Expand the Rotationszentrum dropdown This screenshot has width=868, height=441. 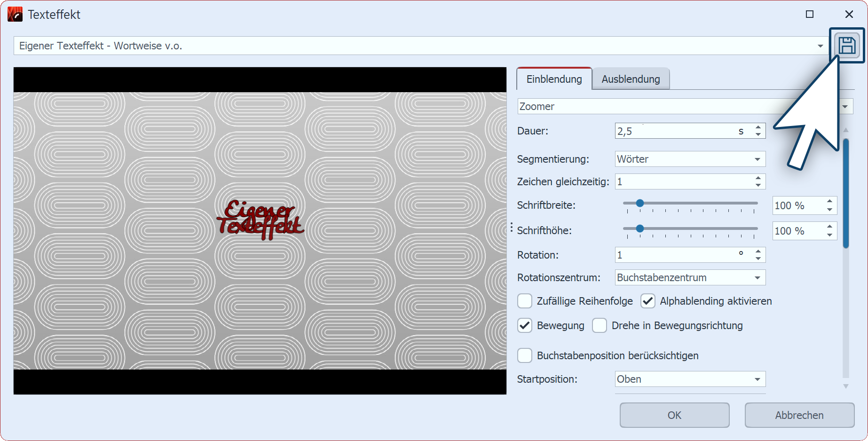pyautogui.click(x=757, y=278)
